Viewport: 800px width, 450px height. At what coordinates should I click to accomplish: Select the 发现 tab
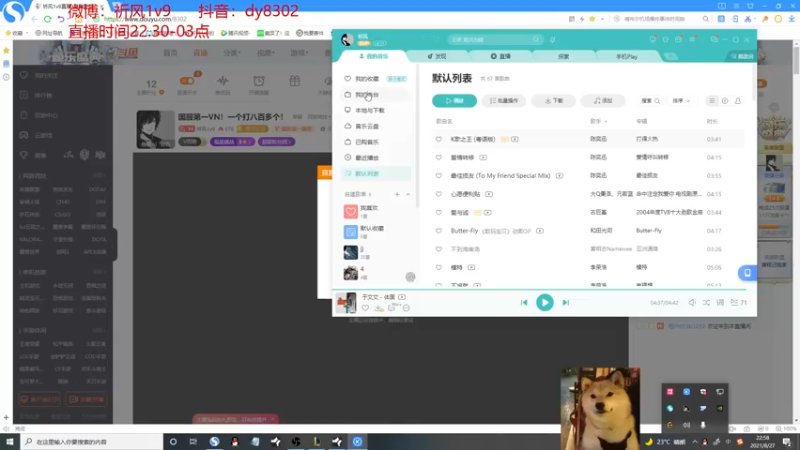point(437,56)
